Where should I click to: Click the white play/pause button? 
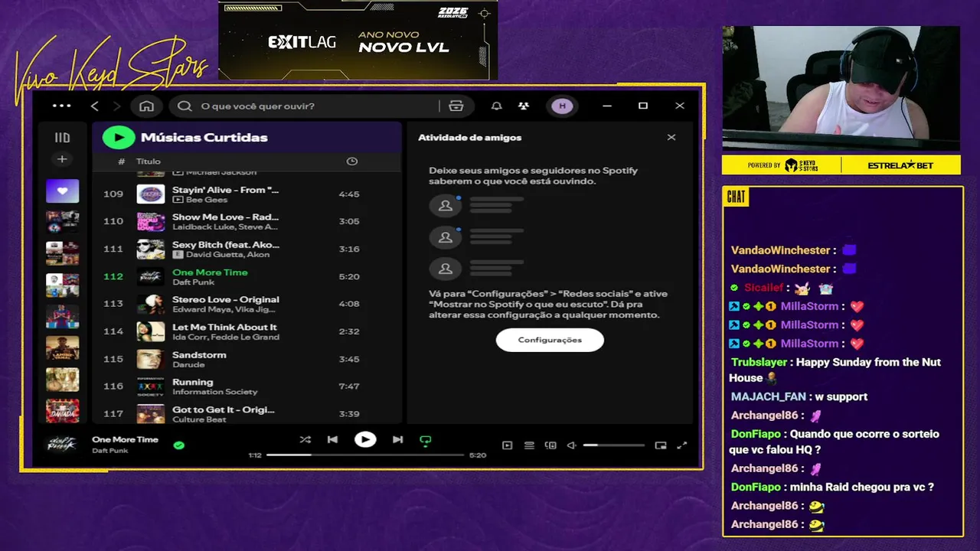click(x=365, y=439)
